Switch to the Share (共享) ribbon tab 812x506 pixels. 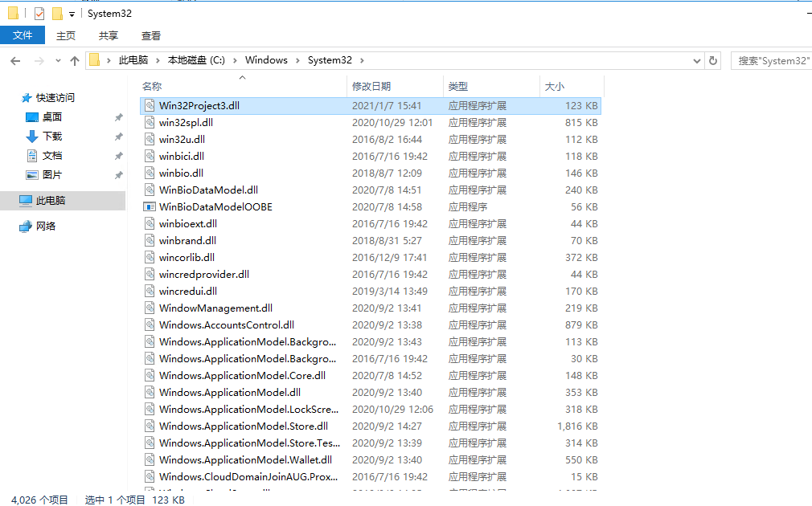tap(109, 35)
